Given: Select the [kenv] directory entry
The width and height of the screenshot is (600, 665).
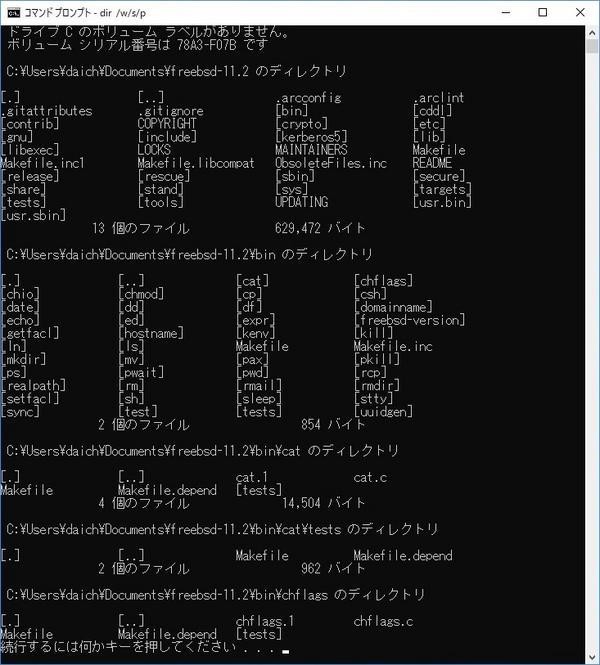Looking at the screenshot, I should point(256,333).
